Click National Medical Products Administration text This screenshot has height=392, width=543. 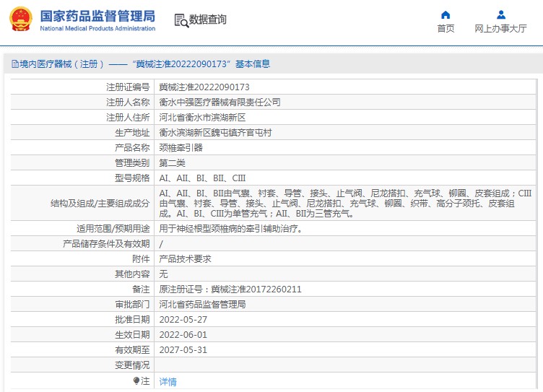97,28
